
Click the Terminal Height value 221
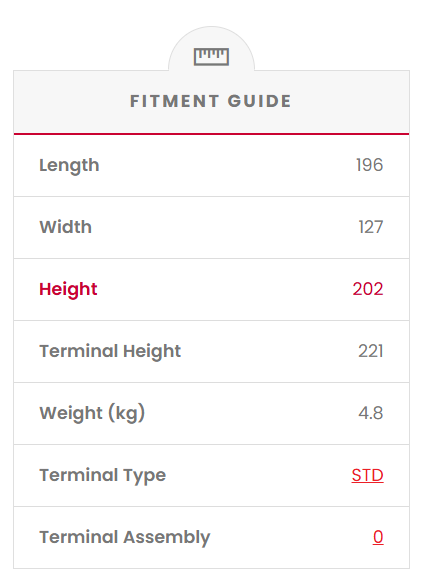(x=371, y=351)
